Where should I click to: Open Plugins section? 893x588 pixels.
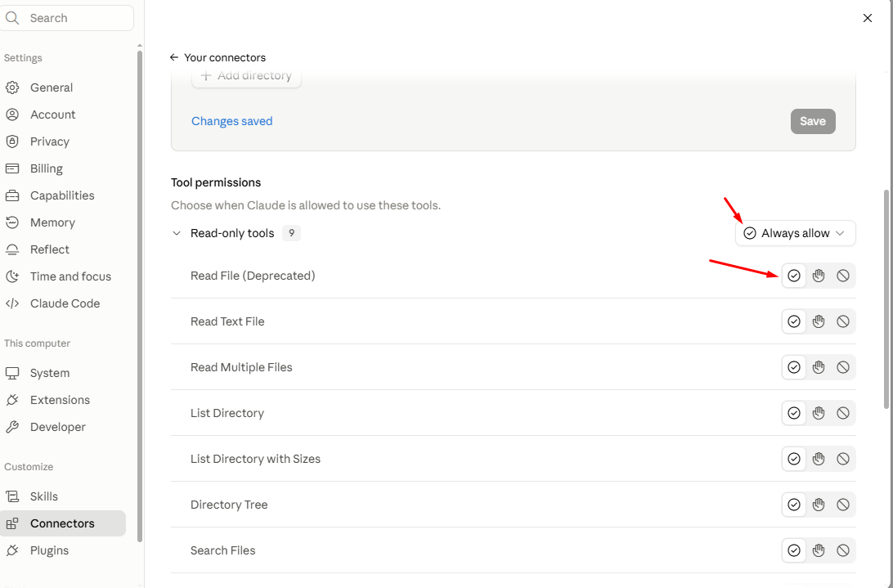pyautogui.click(x=63, y=550)
